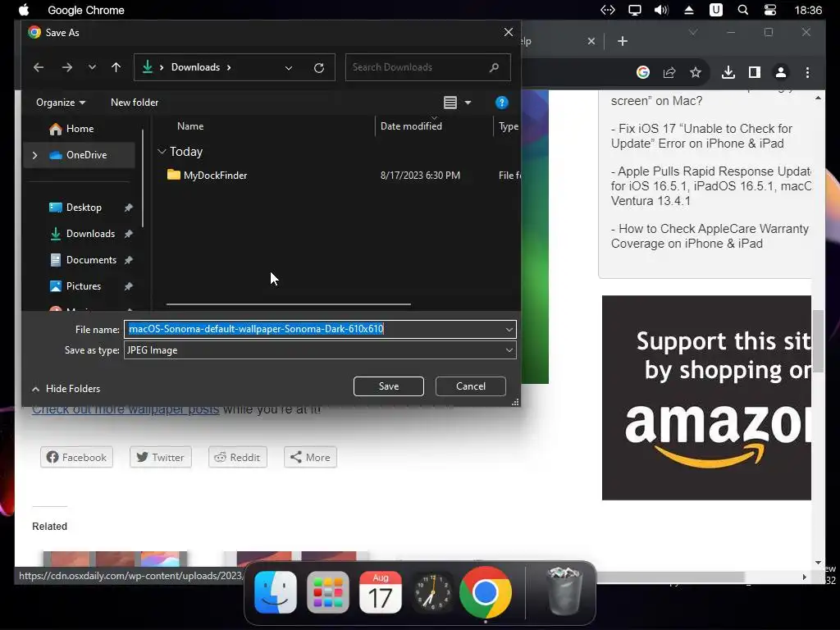Open dialog help icon
Screen dimensions: 840x630
(501, 103)
